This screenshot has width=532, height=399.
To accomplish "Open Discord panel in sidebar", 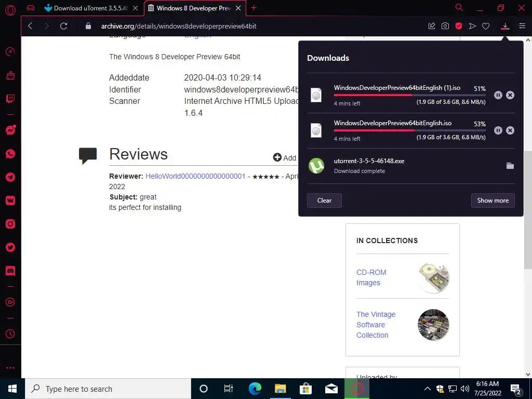I will [10, 271].
